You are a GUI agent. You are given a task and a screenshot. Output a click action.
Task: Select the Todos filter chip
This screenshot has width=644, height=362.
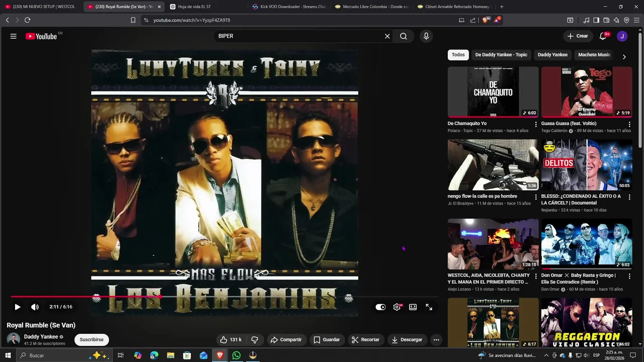coord(458,55)
